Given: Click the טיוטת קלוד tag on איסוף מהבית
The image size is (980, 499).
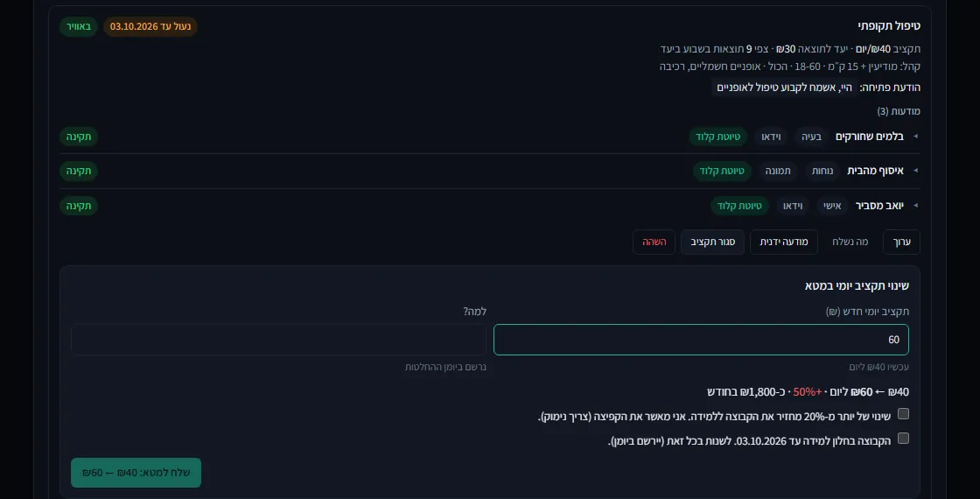Looking at the screenshot, I should (x=722, y=171).
